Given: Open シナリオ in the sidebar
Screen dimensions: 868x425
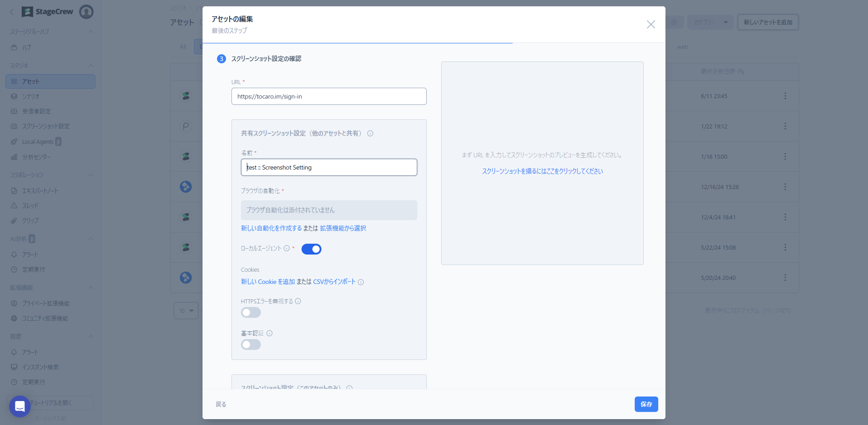Looking at the screenshot, I should [31, 96].
